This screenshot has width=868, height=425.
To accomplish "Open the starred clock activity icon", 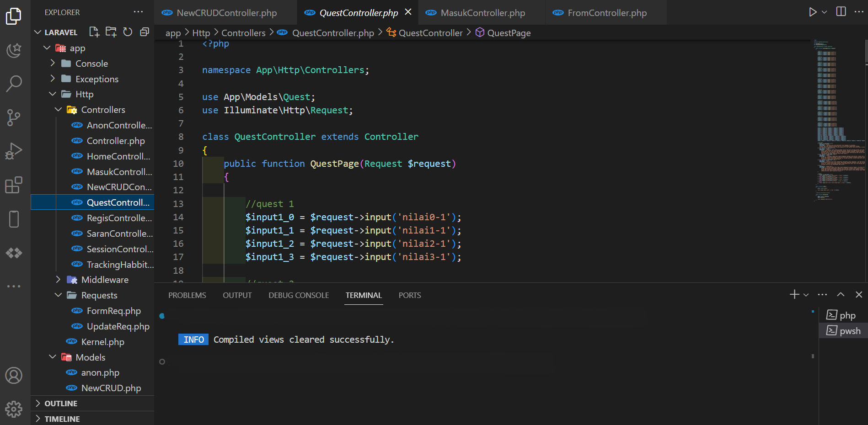I will (14, 50).
